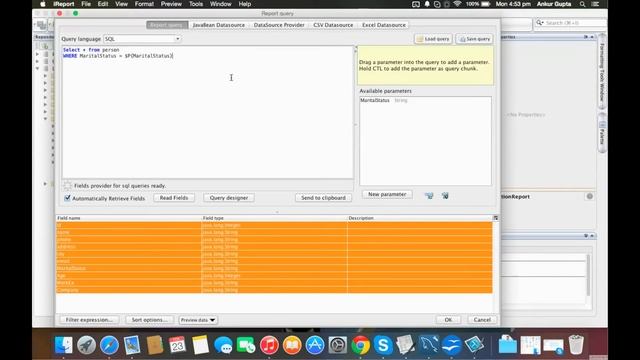Open the Tools menu

point(196,4)
